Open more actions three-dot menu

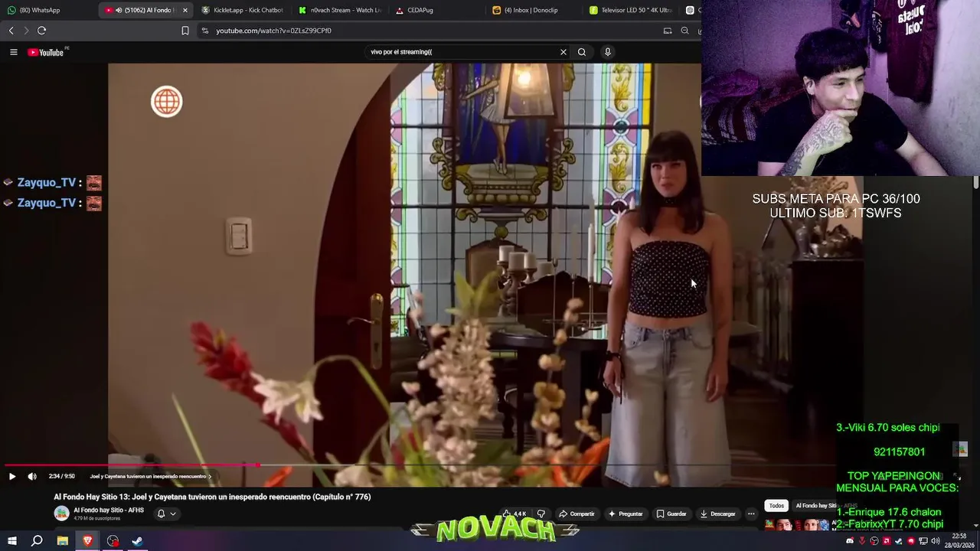(x=751, y=514)
